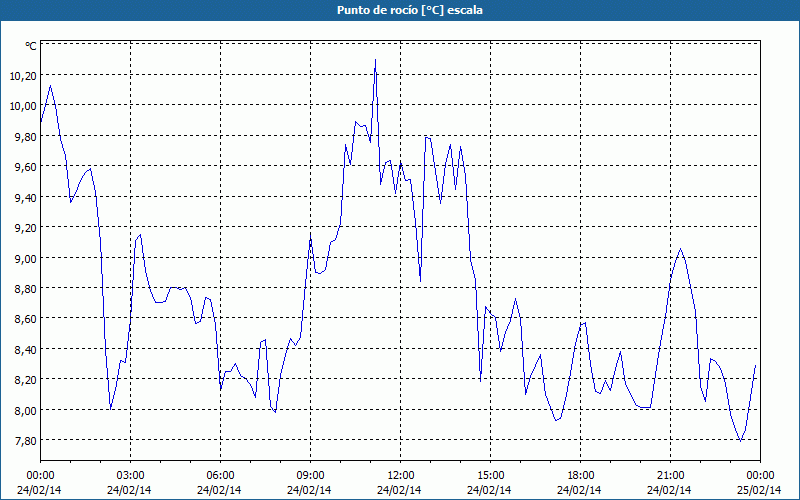Click the lowest dip of the line before midnight
Image resolution: width=800 pixels, height=500 pixels.
tap(740, 441)
